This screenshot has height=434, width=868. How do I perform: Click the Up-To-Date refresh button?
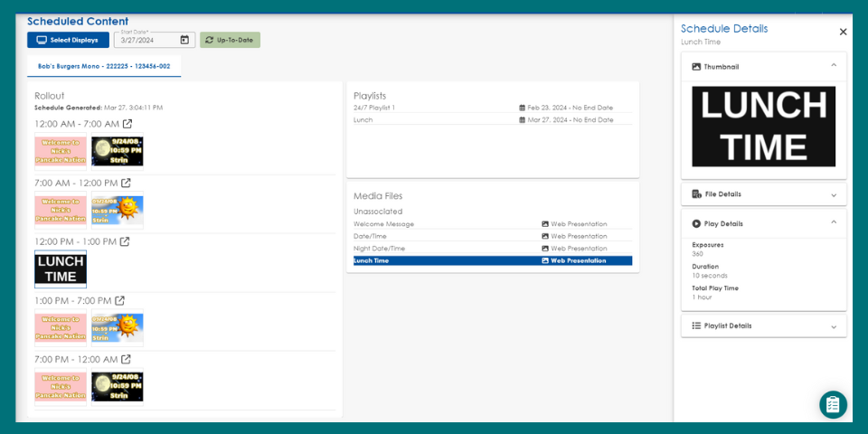pyautogui.click(x=230, y=40)
